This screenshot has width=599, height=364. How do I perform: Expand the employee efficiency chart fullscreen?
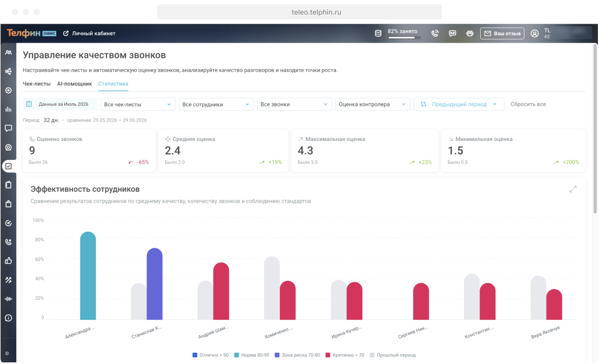[x=573, y=189]
